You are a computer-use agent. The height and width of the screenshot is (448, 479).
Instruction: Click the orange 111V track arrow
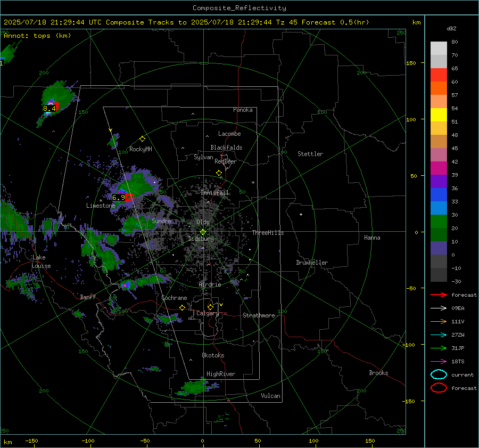439,321
